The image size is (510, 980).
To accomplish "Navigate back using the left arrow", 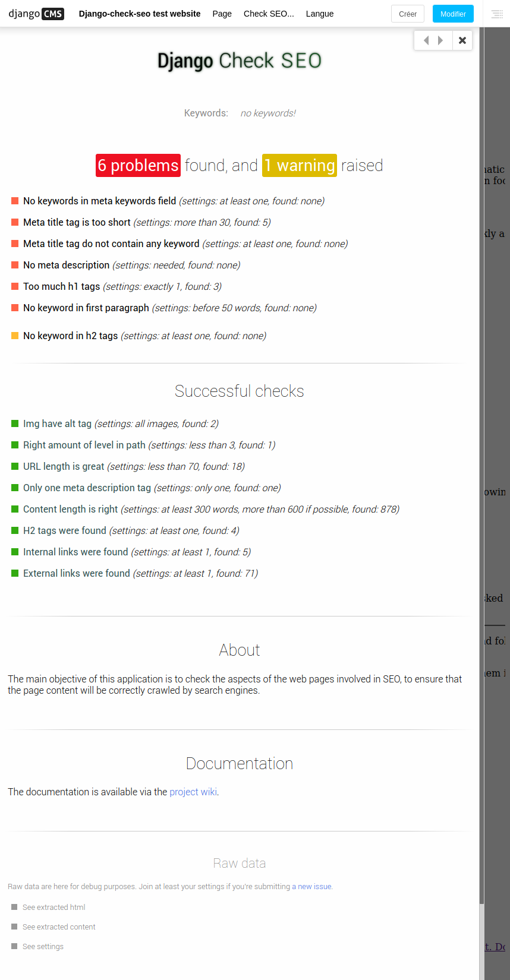I will coord(426,40).
